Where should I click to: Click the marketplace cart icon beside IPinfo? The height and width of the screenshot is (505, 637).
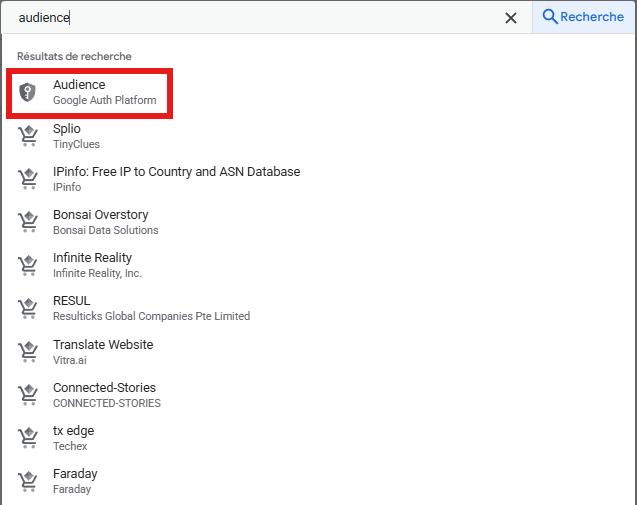[28, 179]
